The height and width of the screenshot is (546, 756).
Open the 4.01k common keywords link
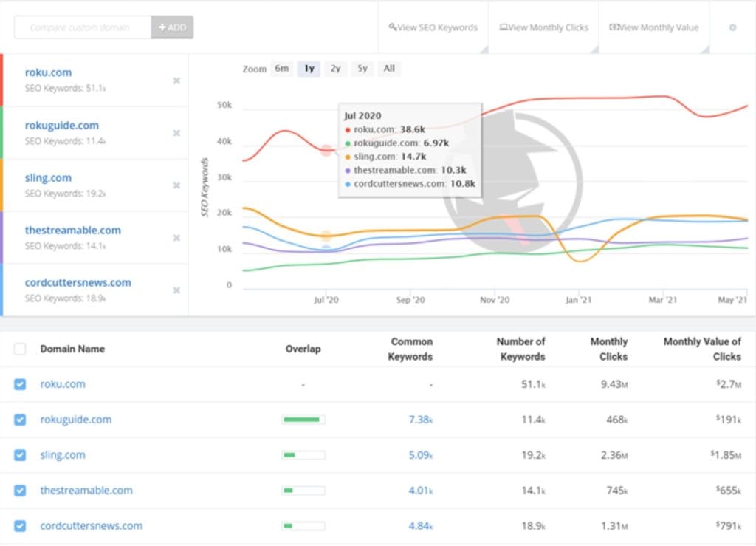coord(420,491)
